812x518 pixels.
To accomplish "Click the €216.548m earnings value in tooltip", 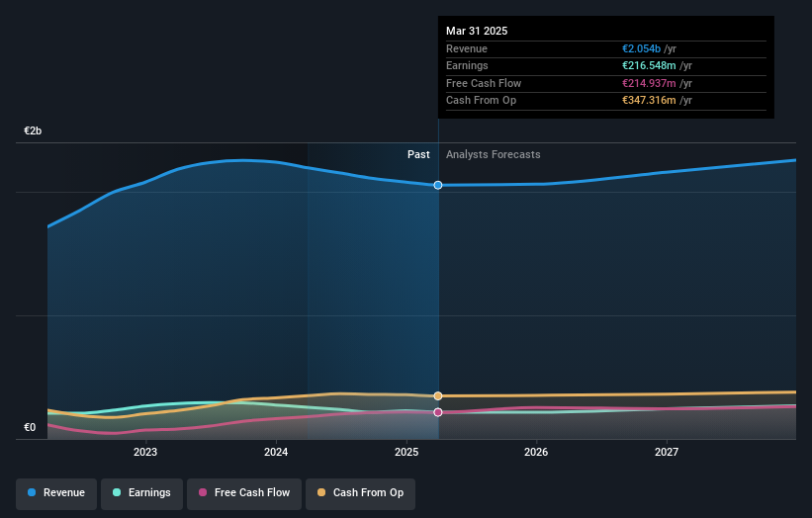I will (x=649, y=65).
